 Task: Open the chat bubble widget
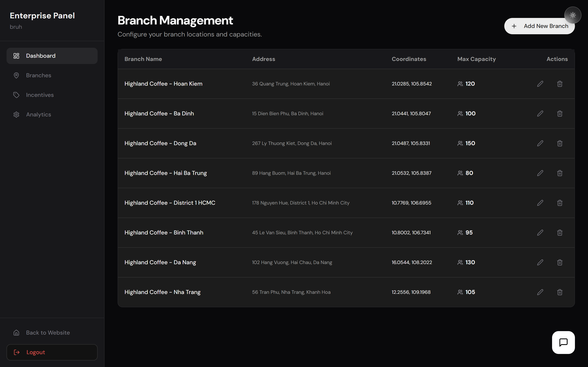[563, 342]
